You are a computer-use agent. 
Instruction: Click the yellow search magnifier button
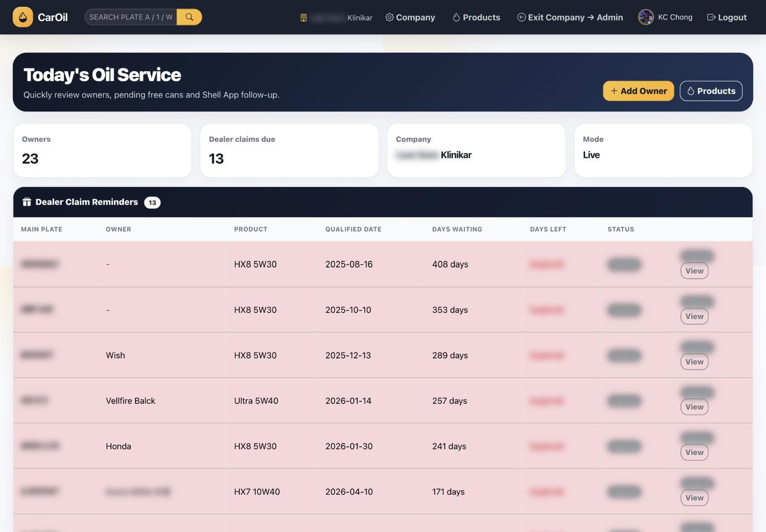tap(189, 17)
